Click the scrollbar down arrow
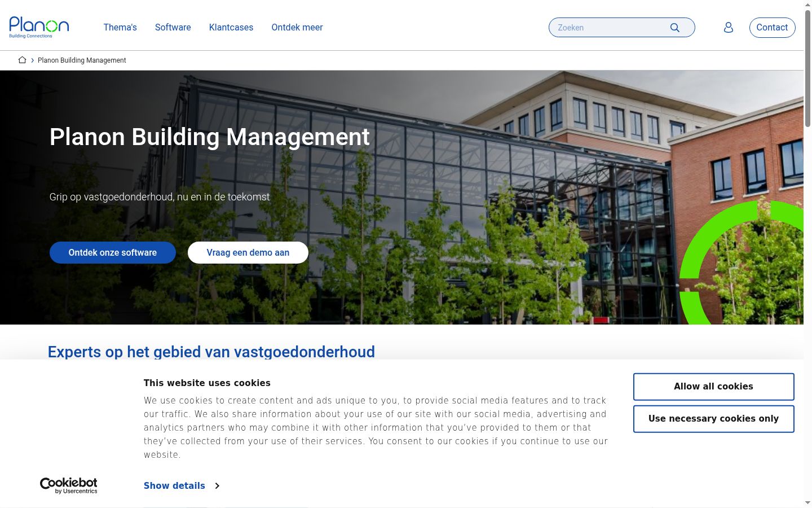This screenshot has width=812, height=508. coord(807,503)
